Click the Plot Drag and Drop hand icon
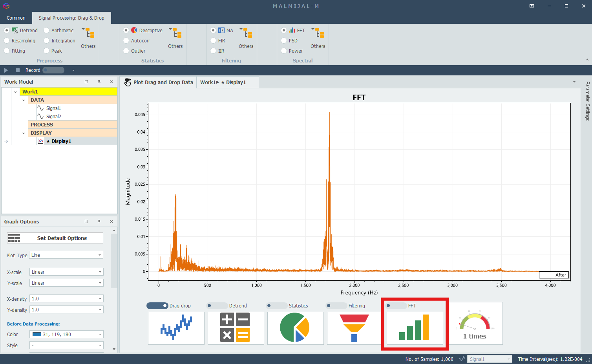 coord(128,82)
